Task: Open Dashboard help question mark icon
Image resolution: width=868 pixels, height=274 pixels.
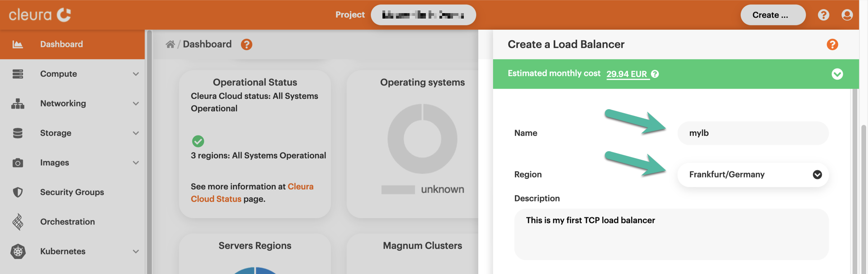Action: click(x=246, y=44)
